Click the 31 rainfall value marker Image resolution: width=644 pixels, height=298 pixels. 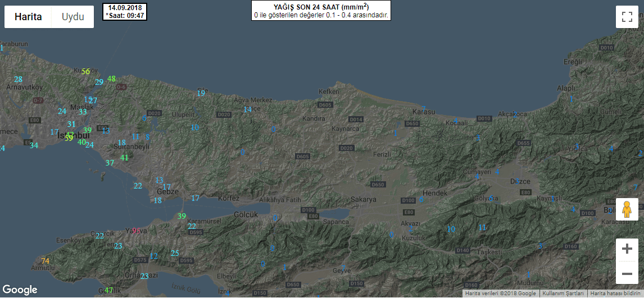pyautogui.click(x=71, y=124)
